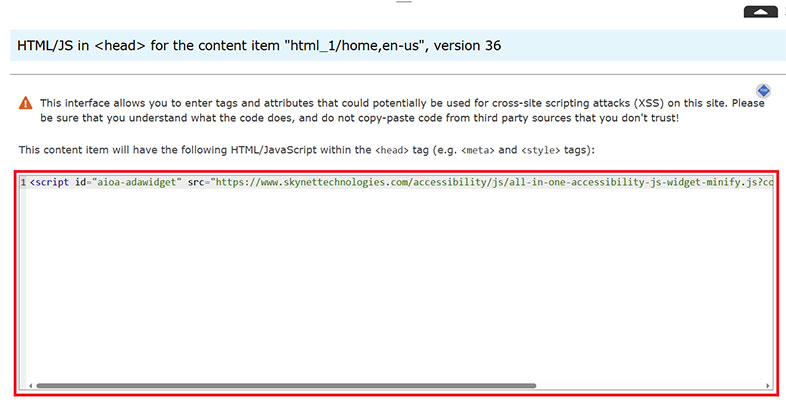Click the black collapse arrow button
The height and width of the screenshot is (409, 786).
(x=762, y=11)
